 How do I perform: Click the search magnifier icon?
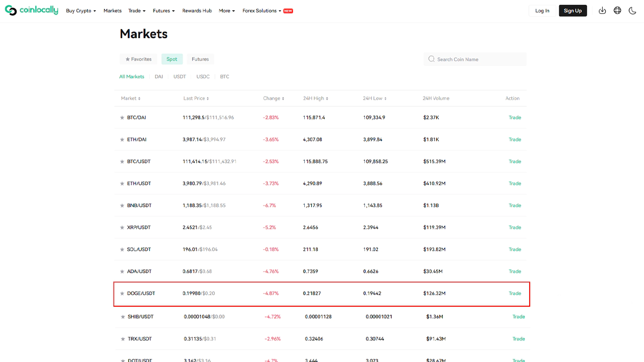point(431,59)
